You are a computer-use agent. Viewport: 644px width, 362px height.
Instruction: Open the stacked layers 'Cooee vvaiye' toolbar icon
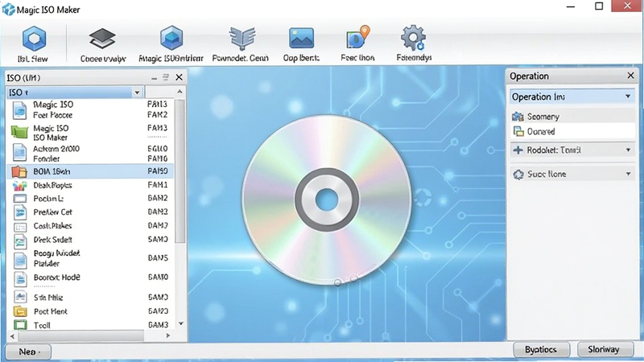pyautogui.click(x=102, y=38)
